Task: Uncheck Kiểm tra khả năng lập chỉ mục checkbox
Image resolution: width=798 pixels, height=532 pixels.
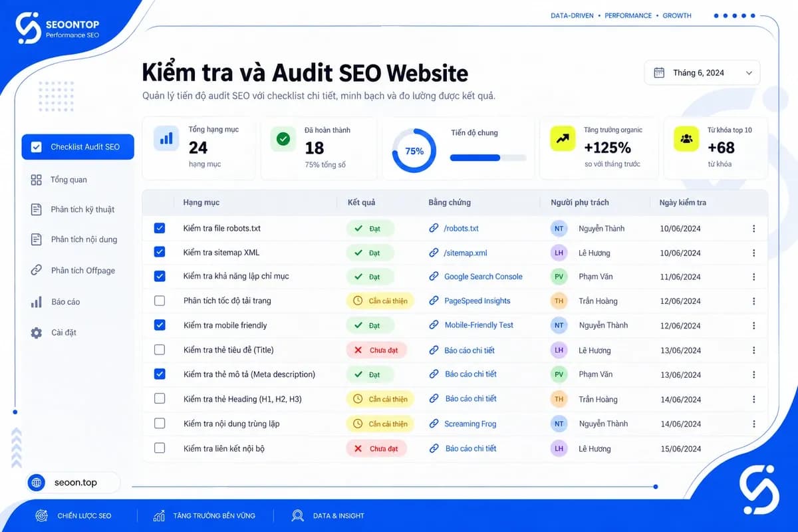Action: point(160,276)
